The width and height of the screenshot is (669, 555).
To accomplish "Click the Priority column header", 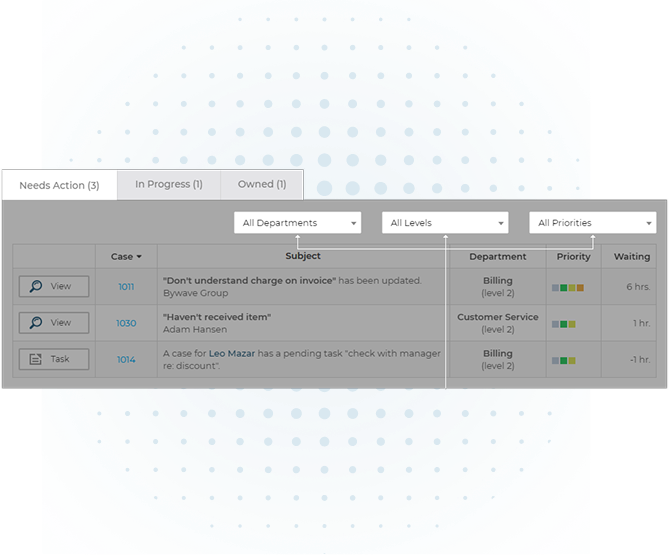I will coord(574,257).
